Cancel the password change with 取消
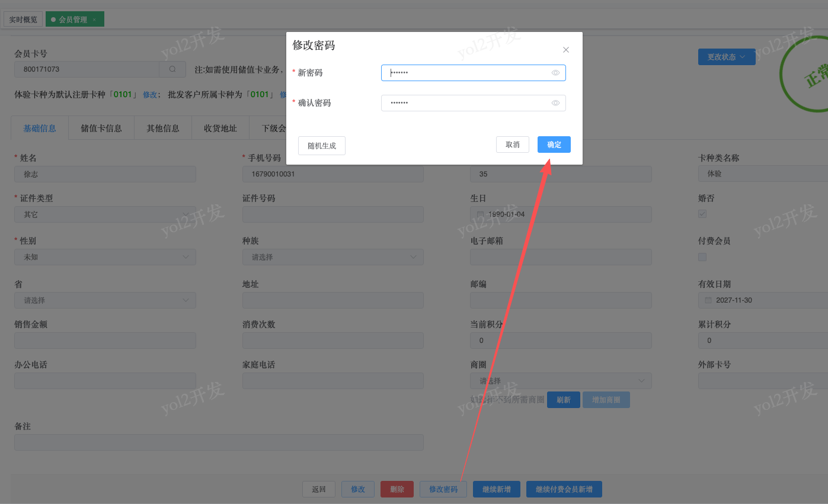Image resolution: width=828 pixels, height=504 pixels. click(513, 145)
